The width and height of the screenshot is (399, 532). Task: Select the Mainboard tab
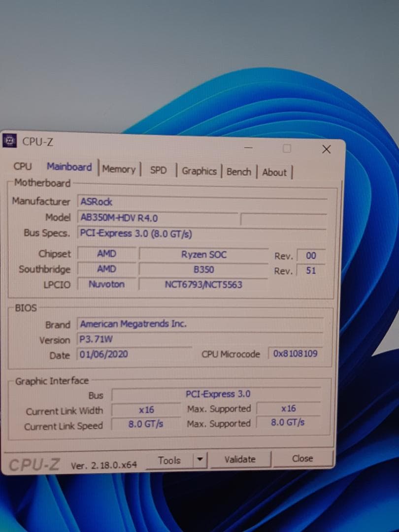(x=69, y=167)
